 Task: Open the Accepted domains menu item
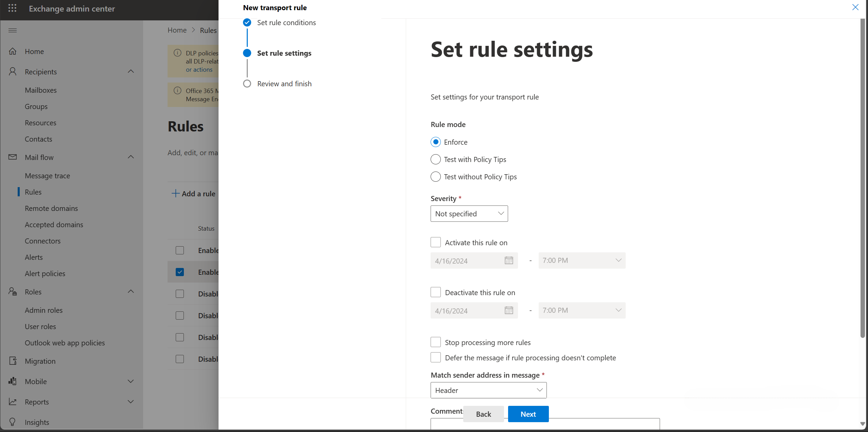pyautogui.click(x=54, y=224)
